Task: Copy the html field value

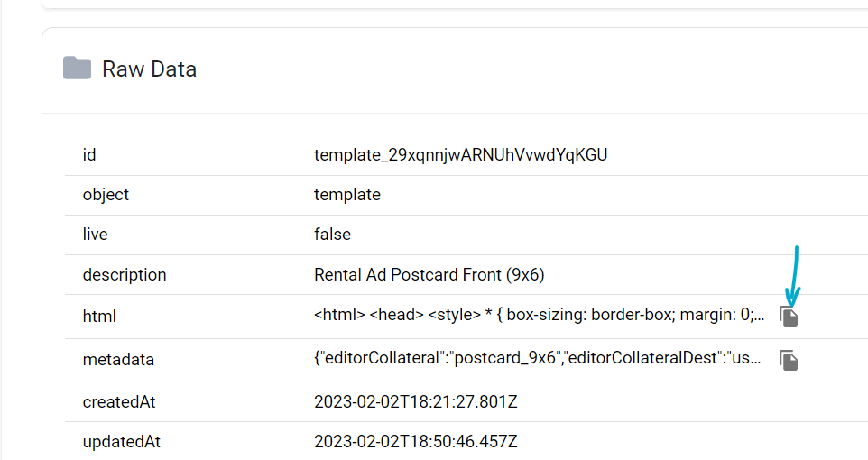Action: (x=790, y=317)
